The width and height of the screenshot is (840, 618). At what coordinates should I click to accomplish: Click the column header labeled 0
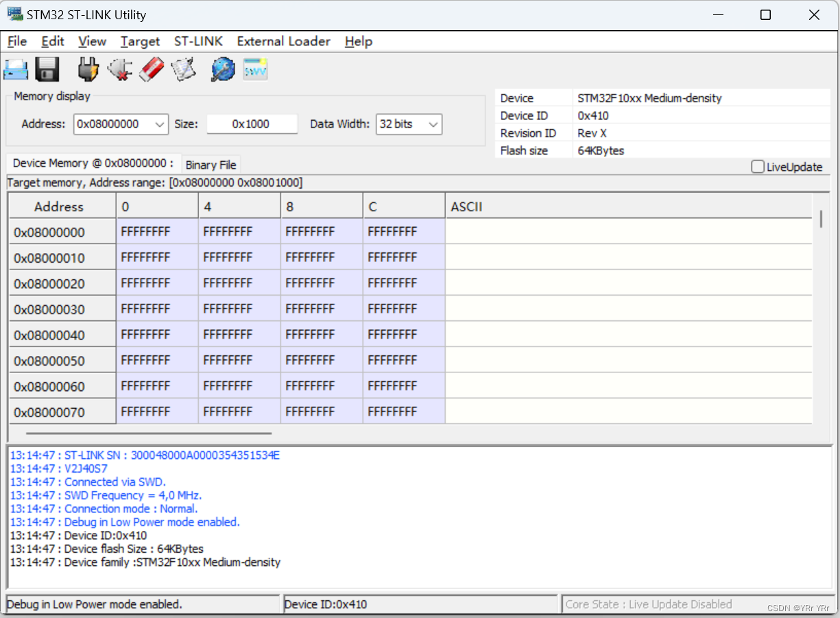point(158,206)
